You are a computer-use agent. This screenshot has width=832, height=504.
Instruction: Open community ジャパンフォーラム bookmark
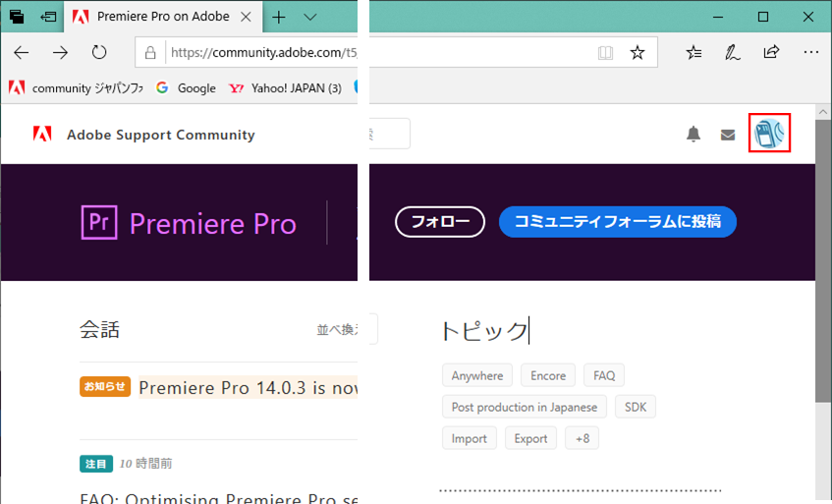click(x=77, y=88)
